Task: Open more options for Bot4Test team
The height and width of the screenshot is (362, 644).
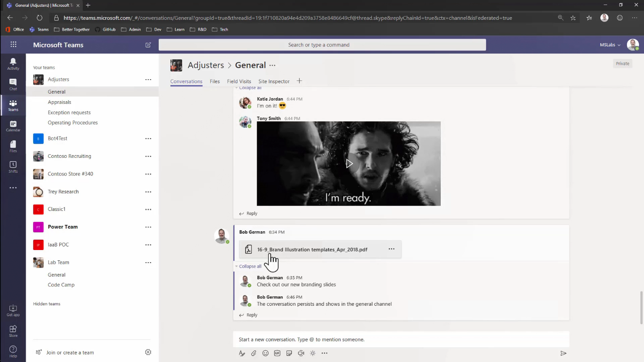Action: click(x=148, y=139)
